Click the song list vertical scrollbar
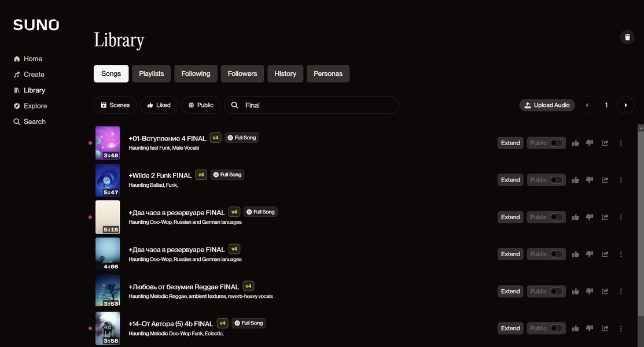Viewport: 644px width, 347px height. [641, 223]
